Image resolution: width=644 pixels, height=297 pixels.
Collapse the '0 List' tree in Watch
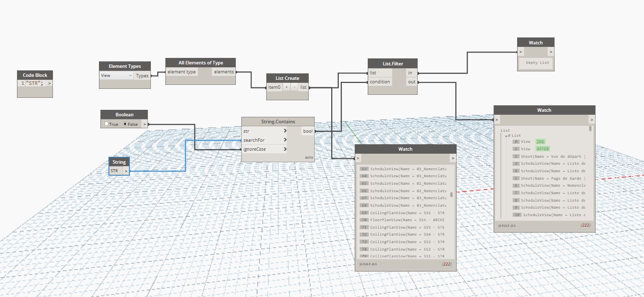pos(507,135)
